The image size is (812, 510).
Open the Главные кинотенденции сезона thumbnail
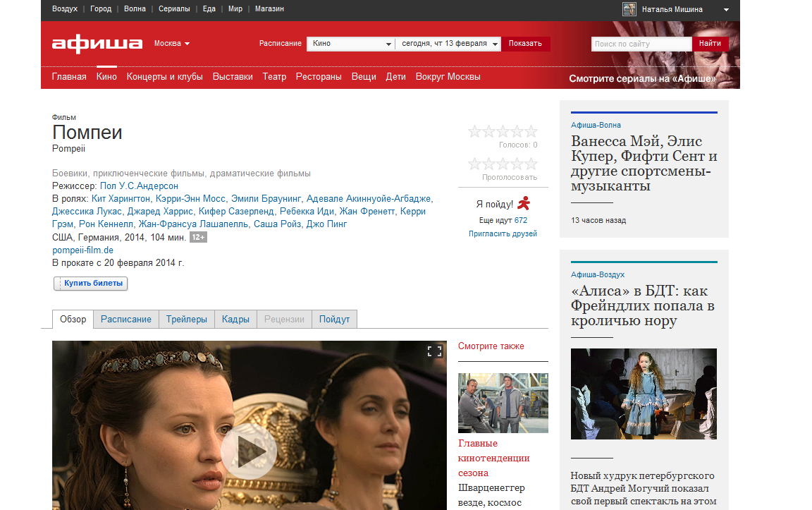[503, 403]
